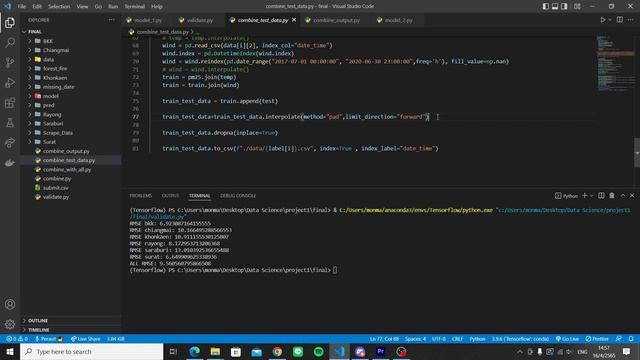Open the Explorer view in activity bar
Image resolution: width=640 pixels, height=360 pixels.
[x=10, y=22]
